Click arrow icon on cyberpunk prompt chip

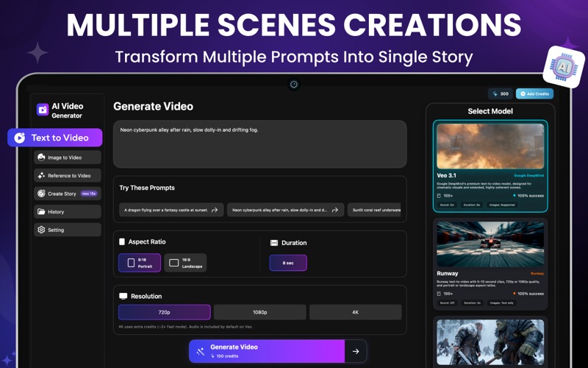pyautogui.click(x=335, y=210)
